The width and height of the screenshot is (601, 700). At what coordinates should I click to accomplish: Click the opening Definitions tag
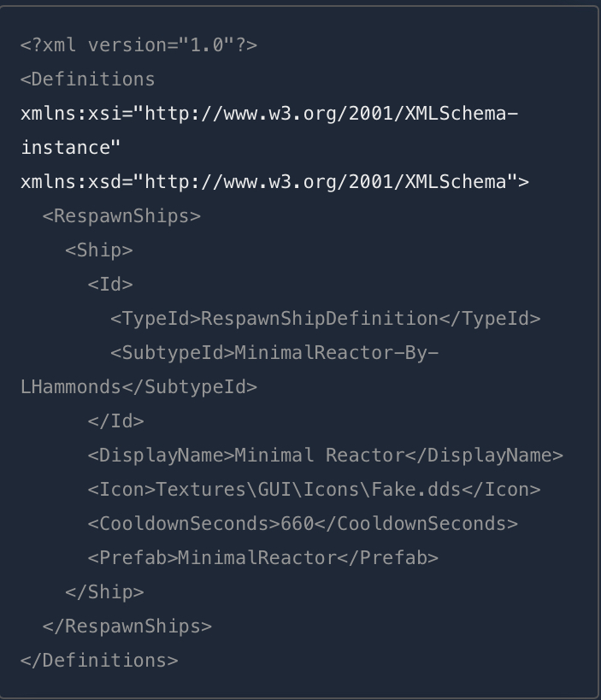[x=88, y=79]
